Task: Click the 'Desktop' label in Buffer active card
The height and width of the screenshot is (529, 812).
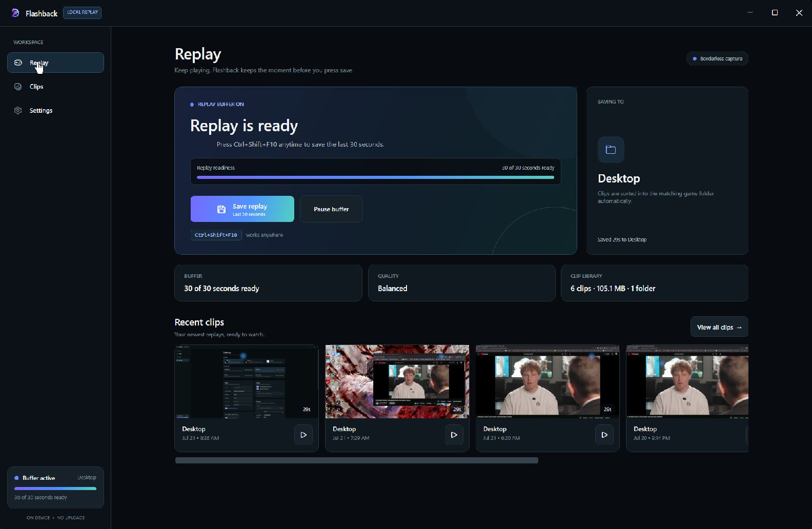Action: point(87,477)
